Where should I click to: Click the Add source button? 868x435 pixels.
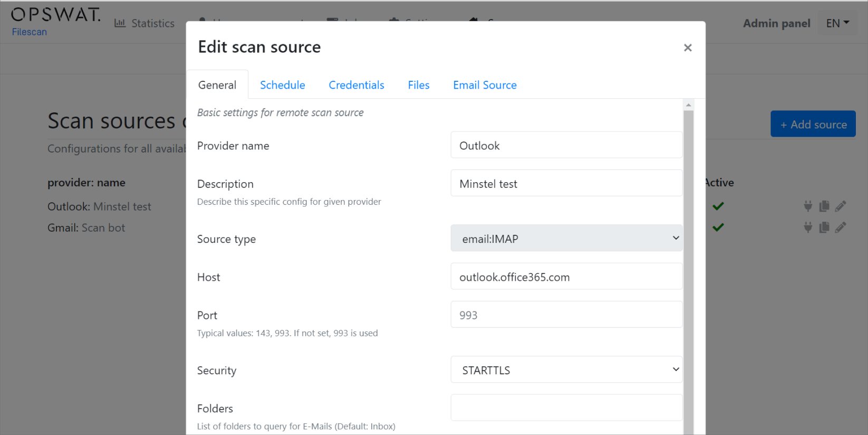tap(813, 125)
